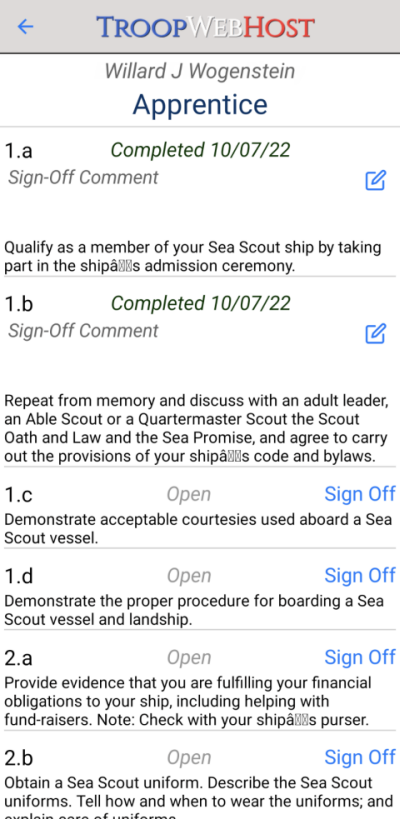
Task: Tap the Apprentice rank title
Action: (x=200, y=104)
